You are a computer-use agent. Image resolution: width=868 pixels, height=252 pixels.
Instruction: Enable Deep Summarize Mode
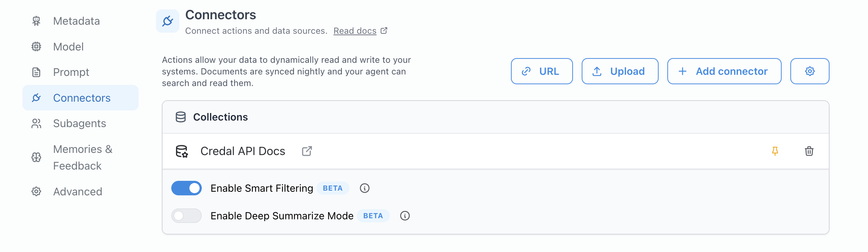pos(186,215)
